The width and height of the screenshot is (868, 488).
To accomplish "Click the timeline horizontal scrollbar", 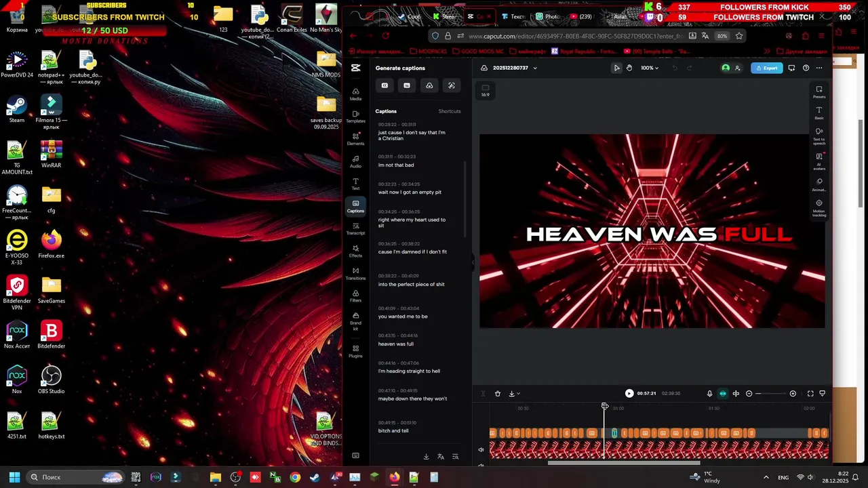I will (x=624, y=464).
